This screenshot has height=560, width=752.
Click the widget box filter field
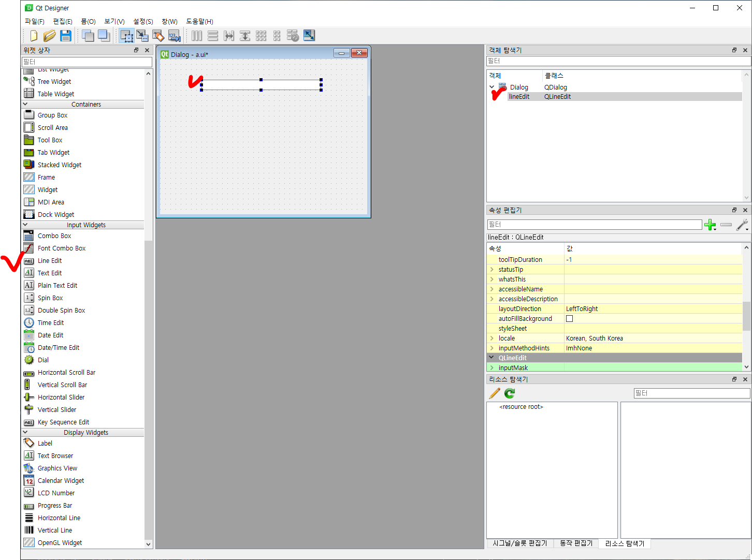(x=86, y=62)
